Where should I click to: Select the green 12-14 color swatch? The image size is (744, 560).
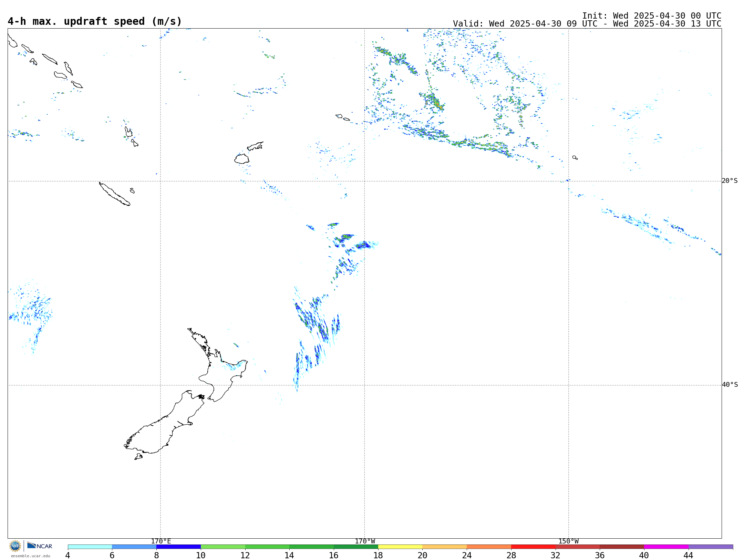[x=267, y=547]
